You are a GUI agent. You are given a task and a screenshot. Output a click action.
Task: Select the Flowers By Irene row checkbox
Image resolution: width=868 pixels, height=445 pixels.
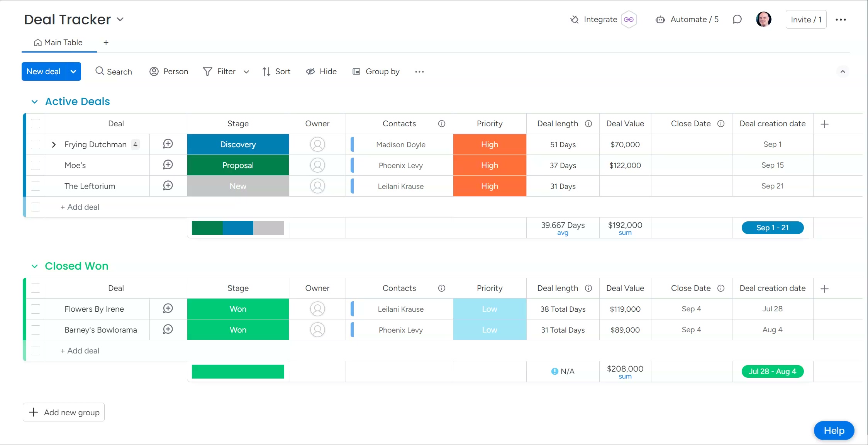(x=36, y=309)
